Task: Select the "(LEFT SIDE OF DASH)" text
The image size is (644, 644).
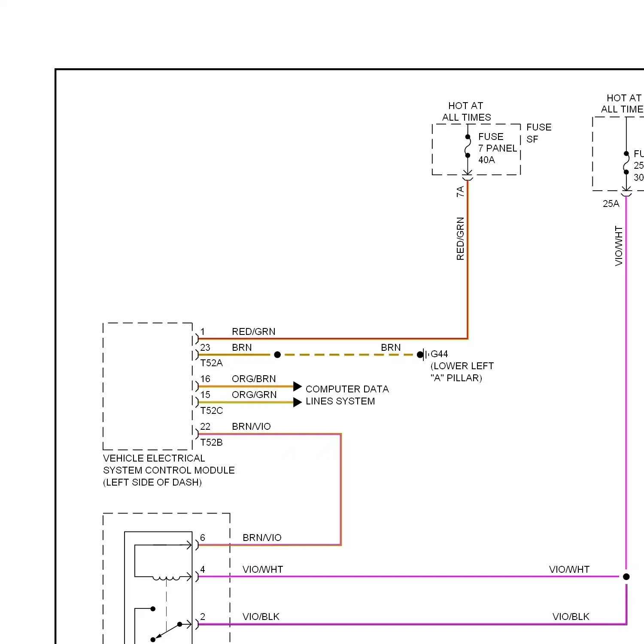Action: (x=152, y=482)
